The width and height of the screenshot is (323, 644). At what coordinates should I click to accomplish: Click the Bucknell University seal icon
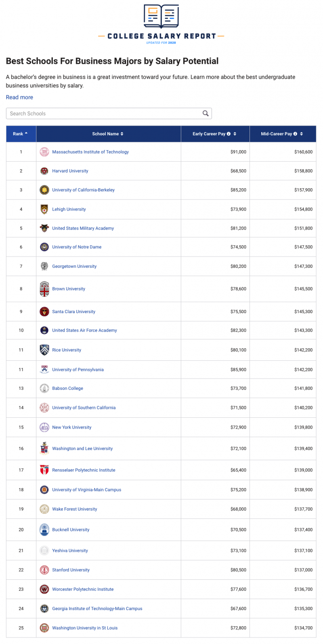click(44, 530)
